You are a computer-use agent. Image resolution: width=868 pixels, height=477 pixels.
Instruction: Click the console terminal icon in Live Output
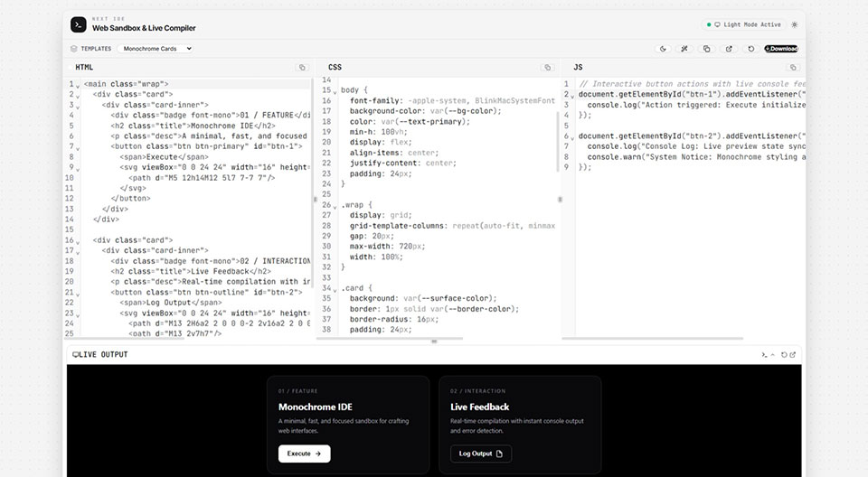764,355
